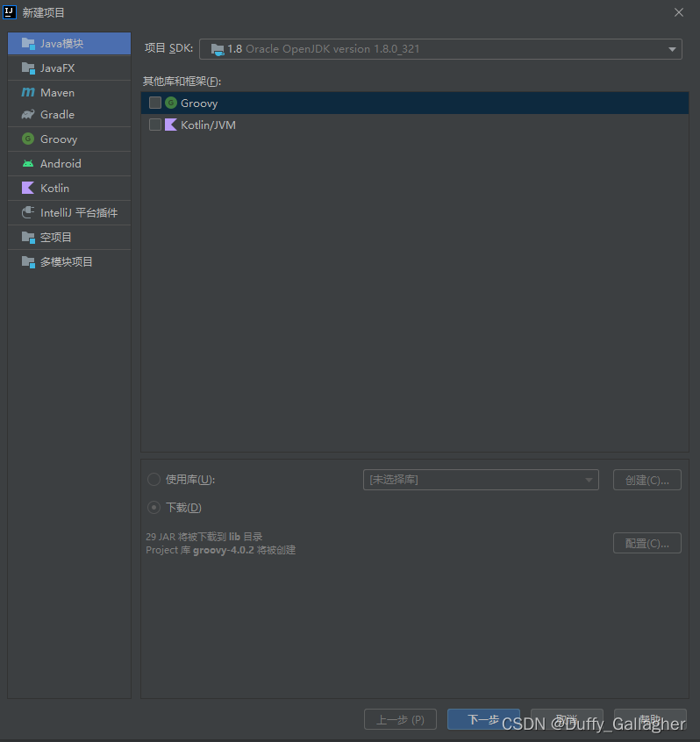Select 空项目 project type
Viewport: 700px width, 742px height.
[x=69, y=238]
